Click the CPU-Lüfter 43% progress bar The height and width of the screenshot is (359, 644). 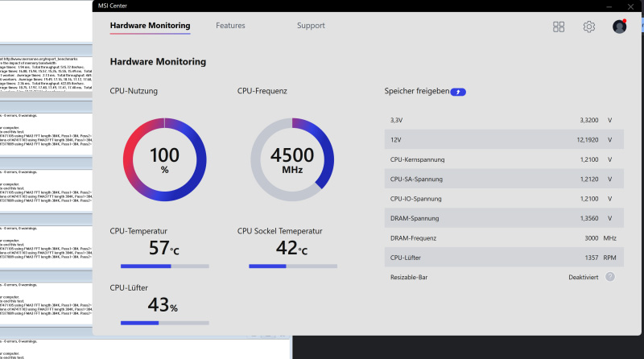165,323
